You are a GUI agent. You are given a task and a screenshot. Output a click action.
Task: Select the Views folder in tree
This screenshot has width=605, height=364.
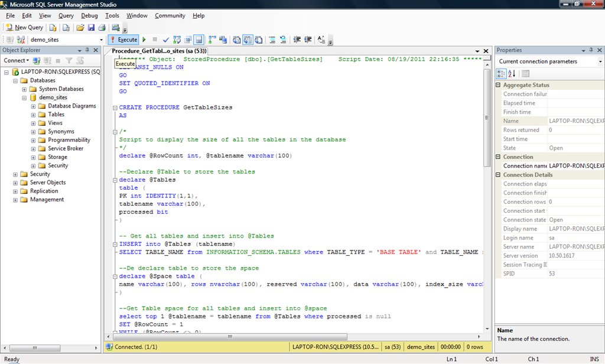[55, 123]
